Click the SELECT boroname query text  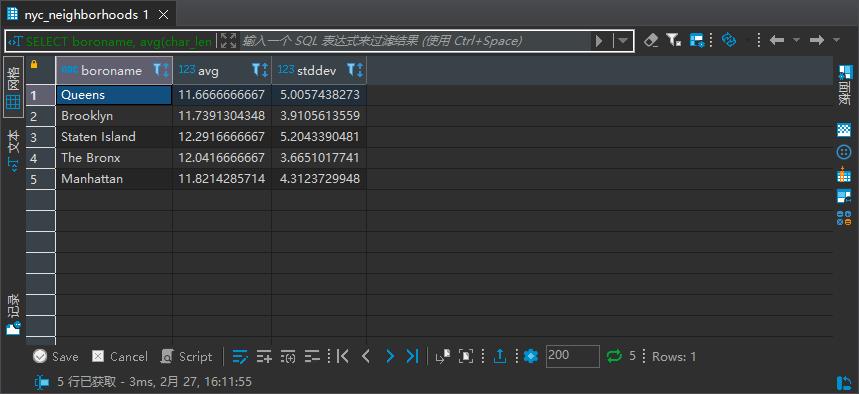[118, 41]
